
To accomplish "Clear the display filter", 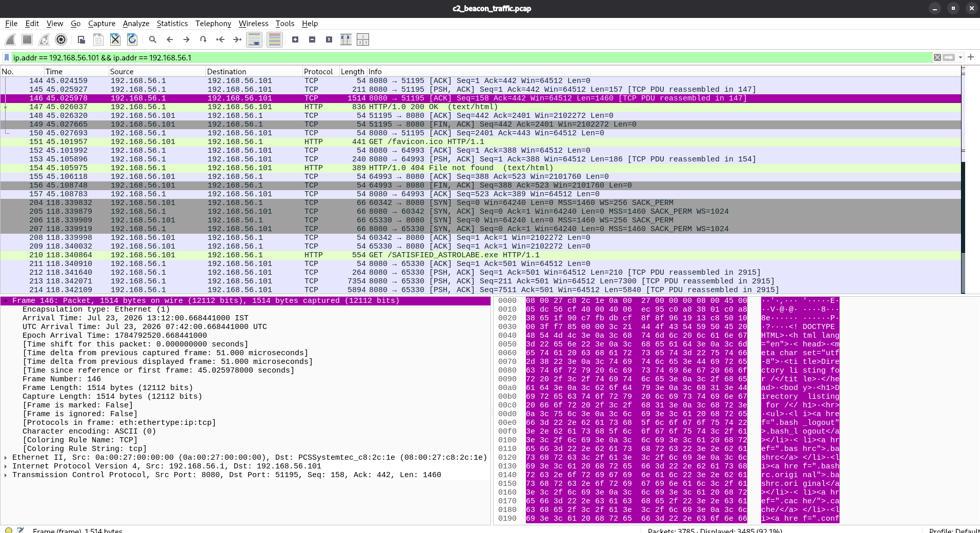I will [937, 57].
